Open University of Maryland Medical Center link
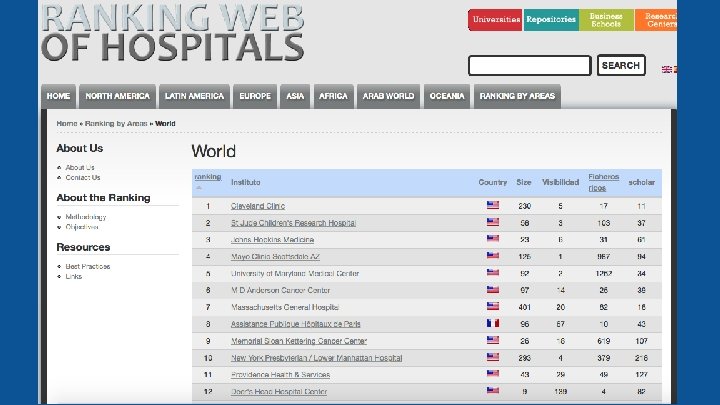Viewport: 720px width, 405px height. [295, 274]
